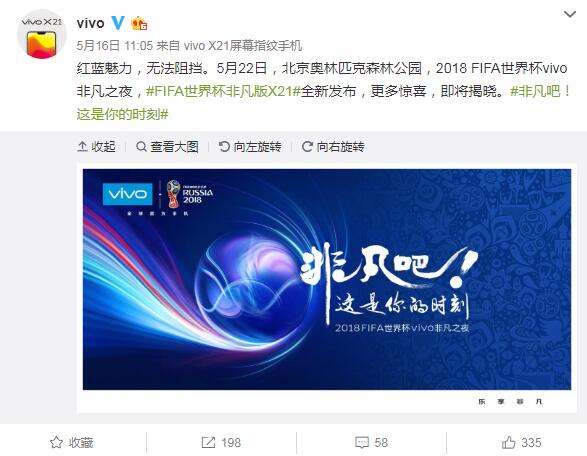
Task: Click the magnifier icon beside 查看大图
Action: coord(142,146)
